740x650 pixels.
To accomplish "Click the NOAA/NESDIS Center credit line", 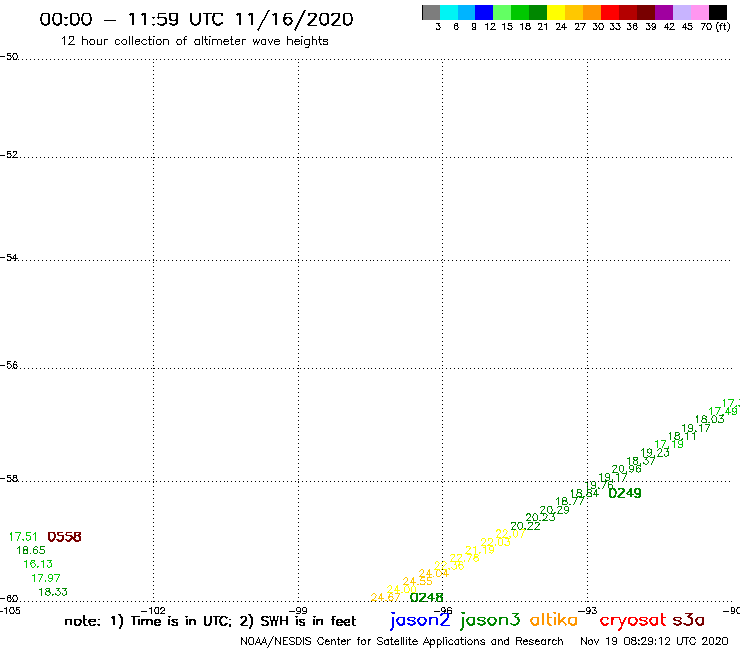I will click(402, 642).
